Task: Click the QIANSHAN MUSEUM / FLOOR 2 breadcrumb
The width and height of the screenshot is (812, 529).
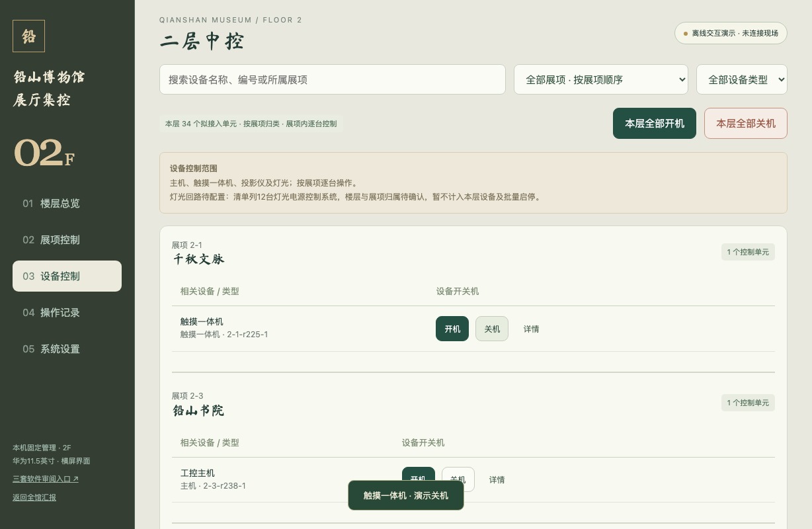Action: point(231,20)
